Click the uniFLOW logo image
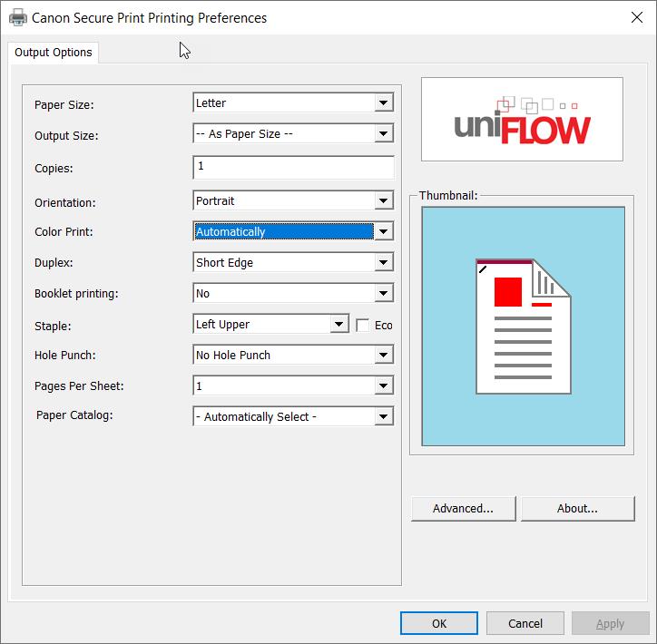The width and height of the screenshot is (657, 644). coord(522,120)
